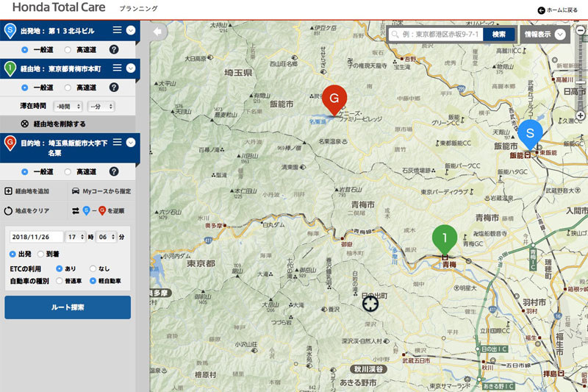
Task: Click the プランニング heading
Action: point(138,8)
